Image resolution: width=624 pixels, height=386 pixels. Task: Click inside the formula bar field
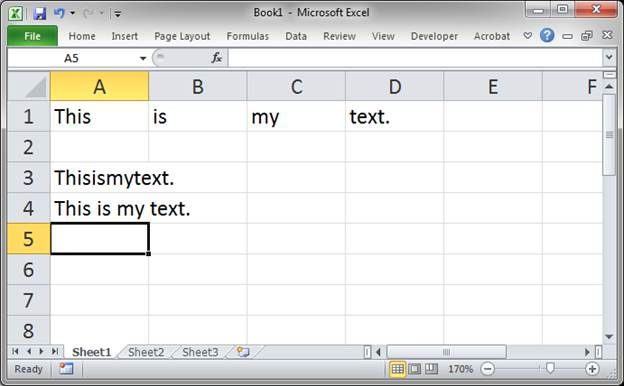(x=416, y=58)
